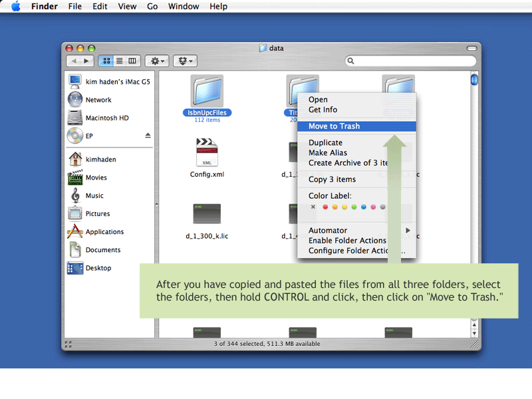The height and width of the screenshot is (399, 532).
Task: Choose Get Info from context menu
Action: tap(356, 110)
